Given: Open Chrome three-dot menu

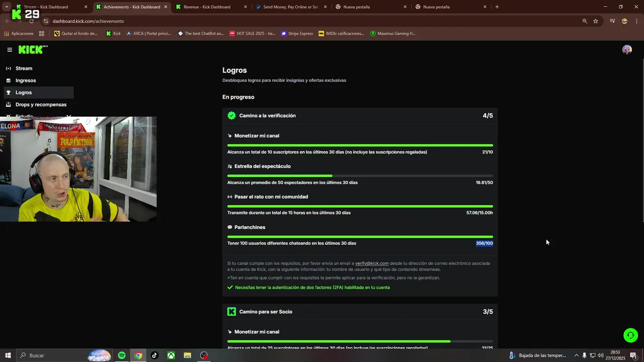Looking at the screenshot, I should (x=637, y=21).
